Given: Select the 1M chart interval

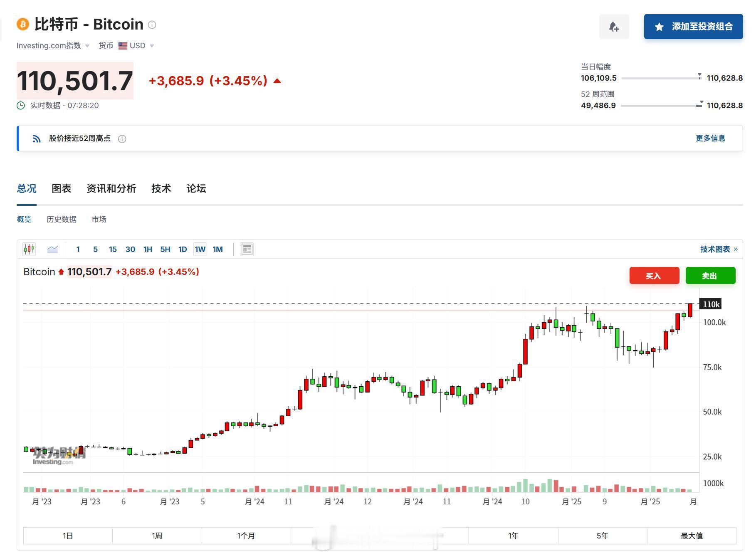Looking at the screenshot, I should [x=217, y=249].
